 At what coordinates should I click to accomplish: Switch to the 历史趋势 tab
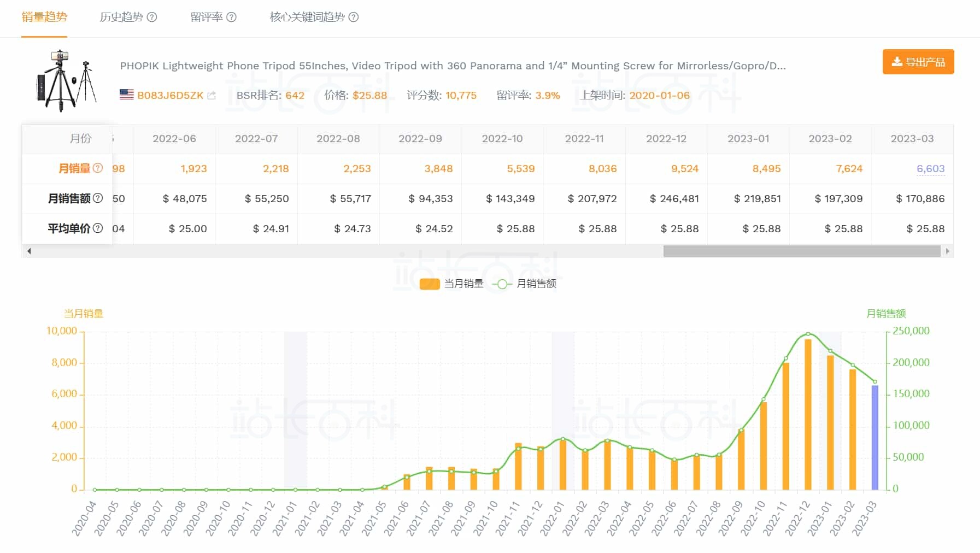coord(121,17)
